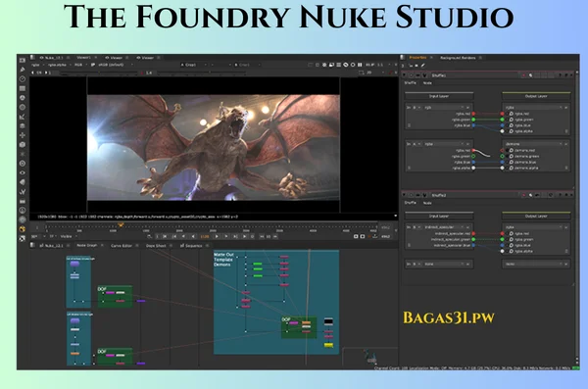The width and height of the screenshot is (588, 389).
Task: Toggle rgba.green output constant circle in Shuffle1
Action: click(x=512, y=120)
